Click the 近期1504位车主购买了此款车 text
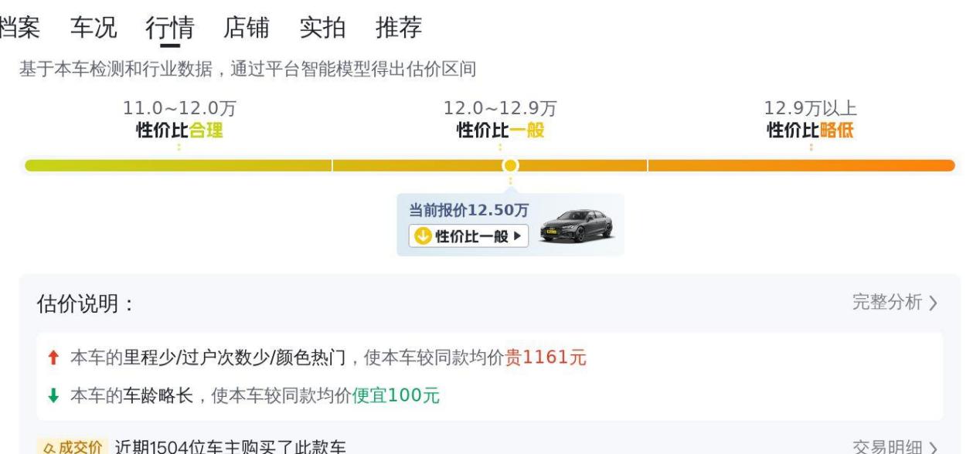The height and width of the screenshot is (454, 980). point(230,447)
